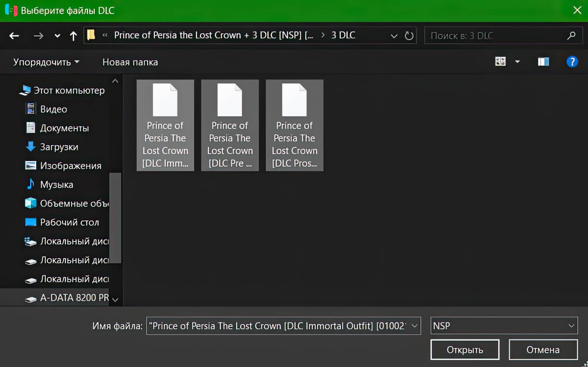
Task: Click the search magnifier icon
Action: [571, 36]
